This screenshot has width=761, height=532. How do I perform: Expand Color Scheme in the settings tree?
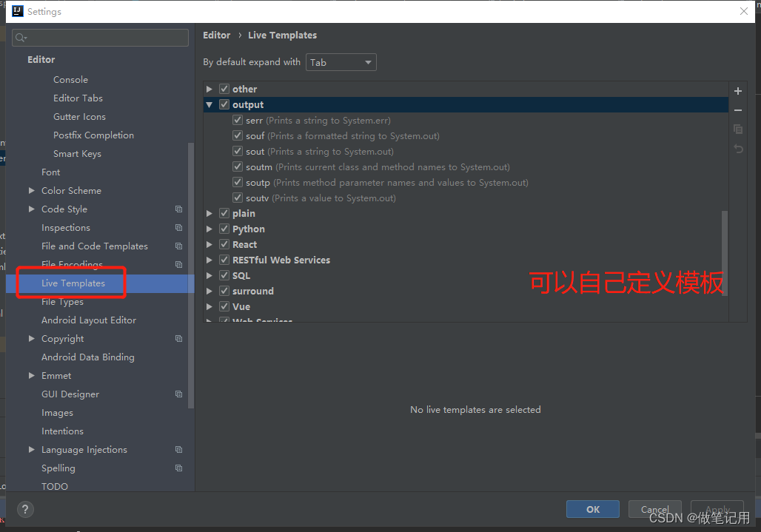[32, 191]
